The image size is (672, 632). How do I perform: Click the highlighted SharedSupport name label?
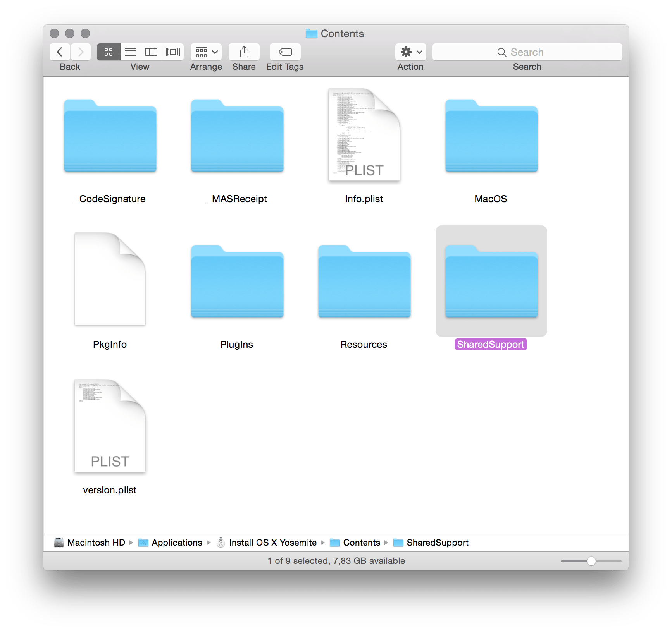491,345
